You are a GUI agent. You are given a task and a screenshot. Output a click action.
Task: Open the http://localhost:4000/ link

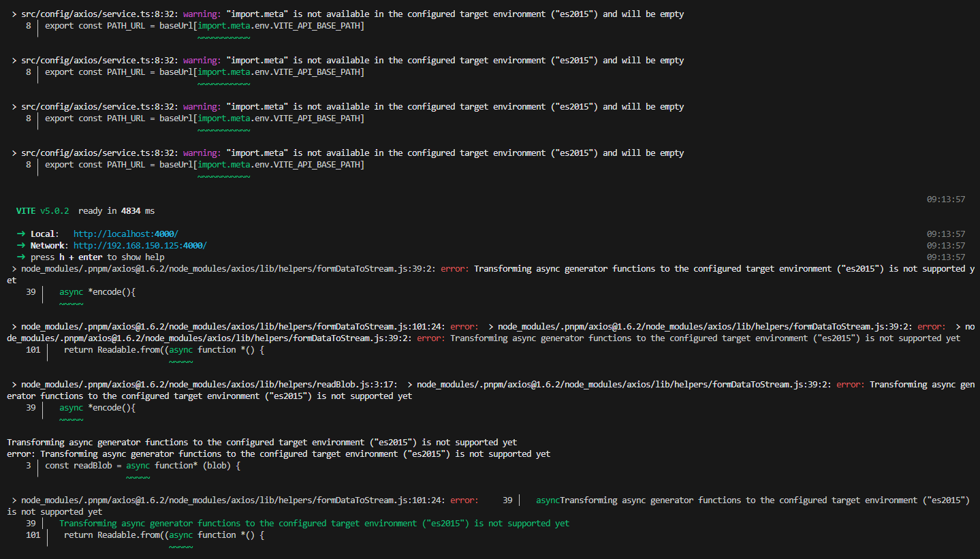click(x=125, y=233)
